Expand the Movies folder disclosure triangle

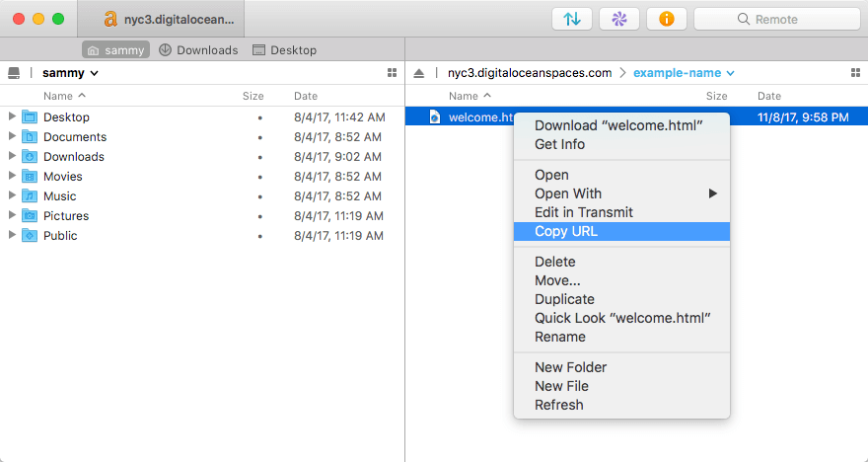click(12, 176)
